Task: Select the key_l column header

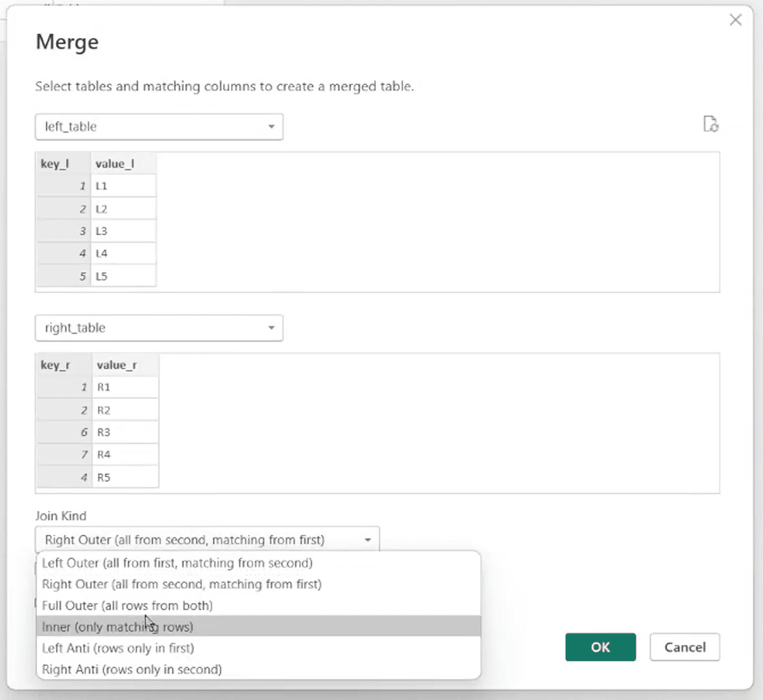Action: (x=64, y=164)
